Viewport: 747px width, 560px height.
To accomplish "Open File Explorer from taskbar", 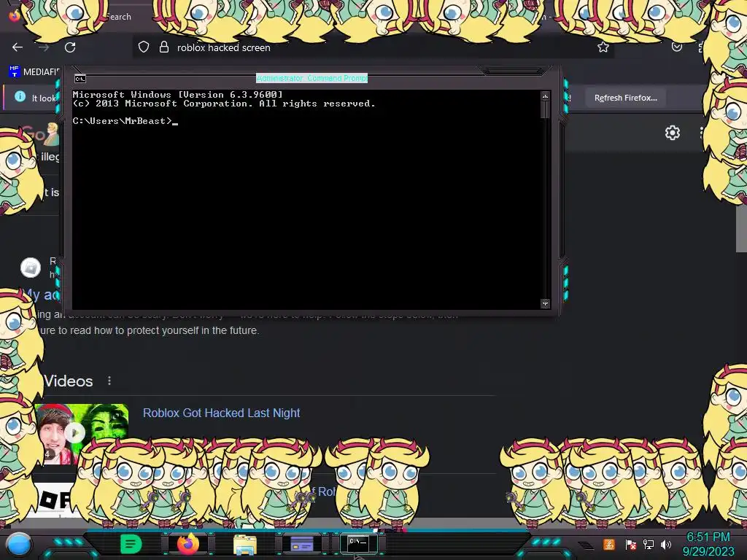I will (245, 544).
